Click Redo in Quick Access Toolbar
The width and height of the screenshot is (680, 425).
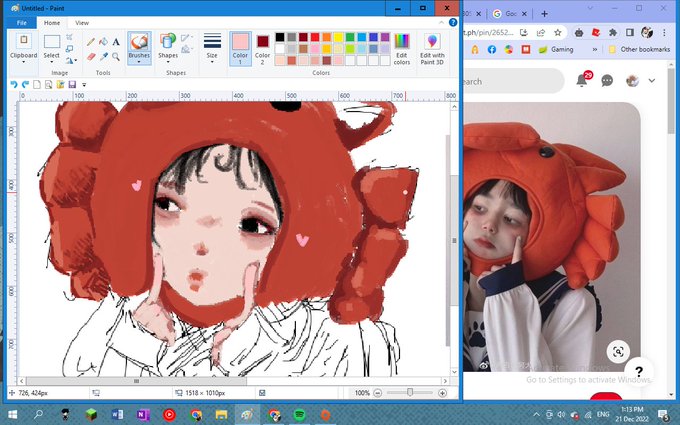(x=25, y=85)
